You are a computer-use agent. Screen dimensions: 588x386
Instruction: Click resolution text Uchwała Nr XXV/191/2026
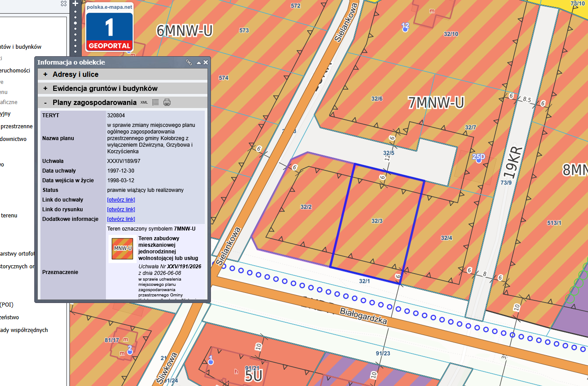(170, 267)
